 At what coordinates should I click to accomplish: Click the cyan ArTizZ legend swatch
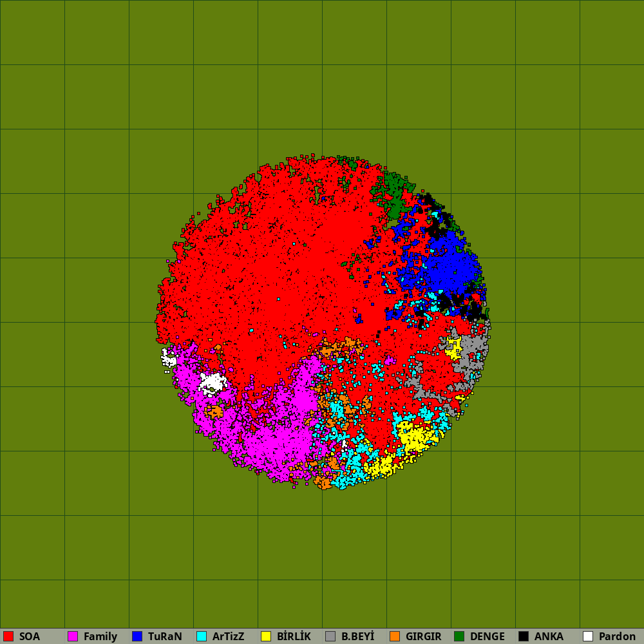click(202, 636)
